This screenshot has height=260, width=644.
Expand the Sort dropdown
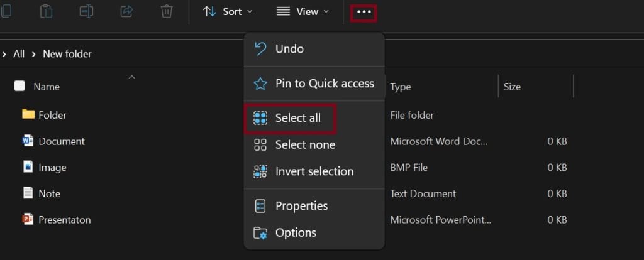(x=228, y=11)
